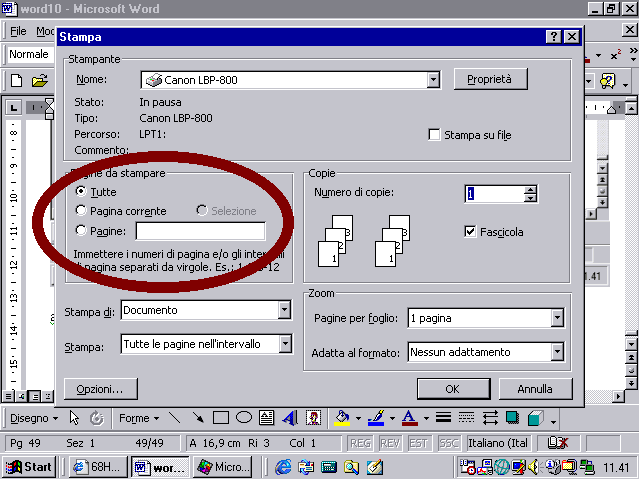This screenshot has width=639, height=479.
Task: Select the Oval shape tool
Action: pos(244,418)
